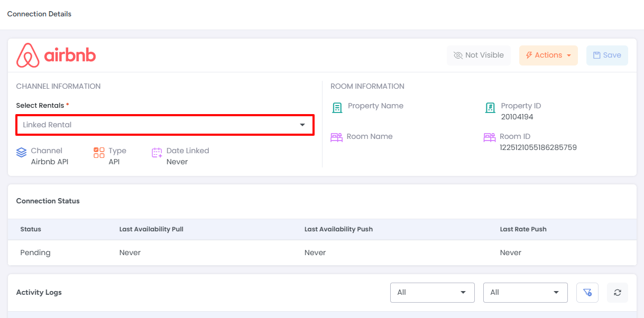The image size is (644, 318).
Task: Toggle the Not Visible button
Action: [479, 55]
